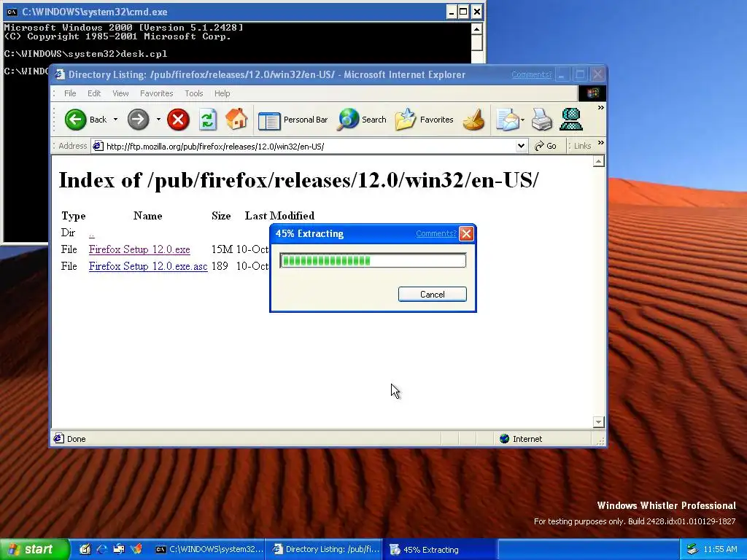This screenshot has height=560, width=747.
Task: Click the system tray network icon
Action: (692, 549)
